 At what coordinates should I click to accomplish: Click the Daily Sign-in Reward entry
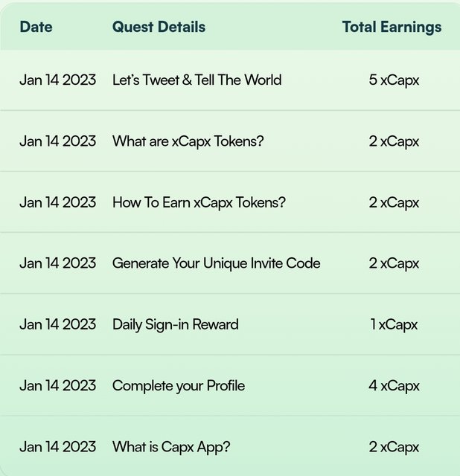click(176, 325)
